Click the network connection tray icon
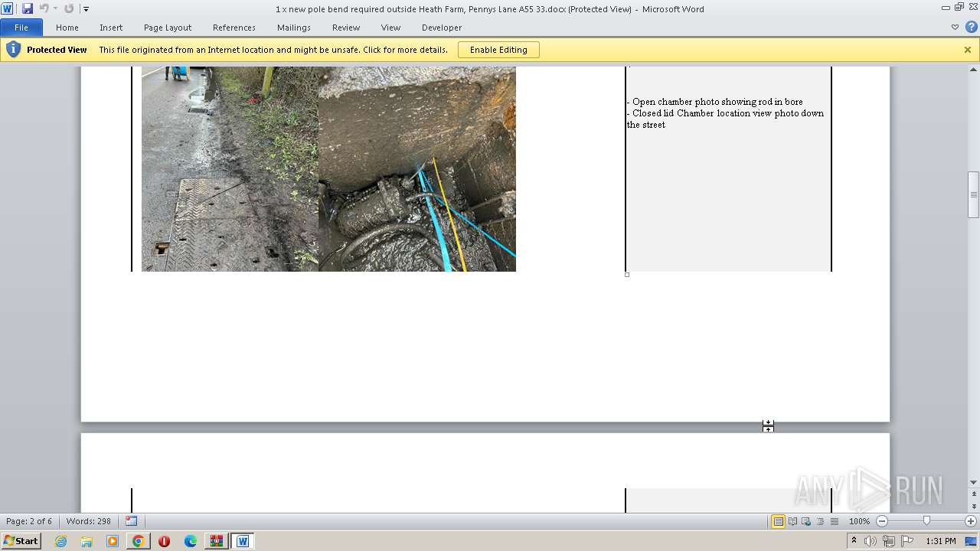 point(889,541)
